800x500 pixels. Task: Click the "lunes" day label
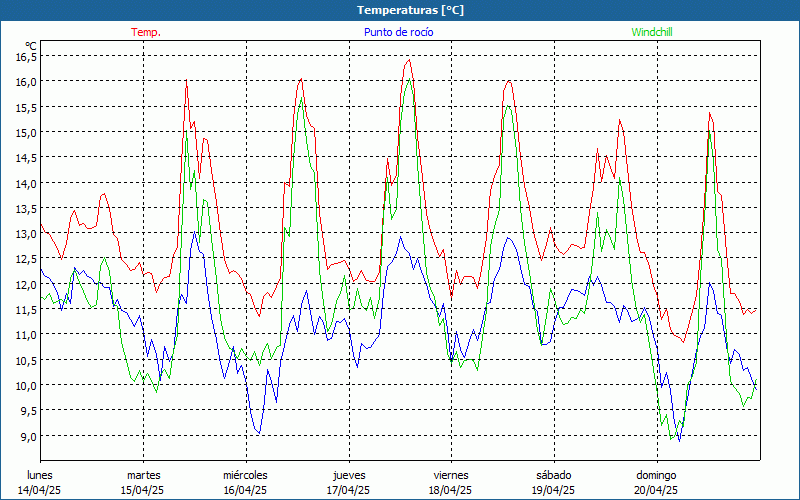pos(40,475)
